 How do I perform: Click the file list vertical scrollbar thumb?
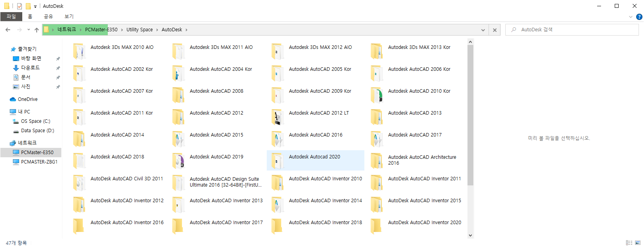coord(470,115)
